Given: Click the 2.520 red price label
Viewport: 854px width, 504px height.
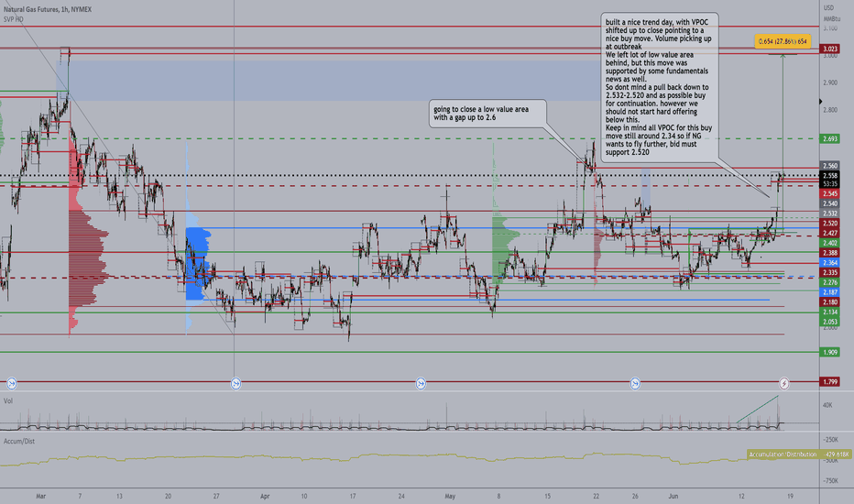Looking at the screenshot, I should [830, 223].
